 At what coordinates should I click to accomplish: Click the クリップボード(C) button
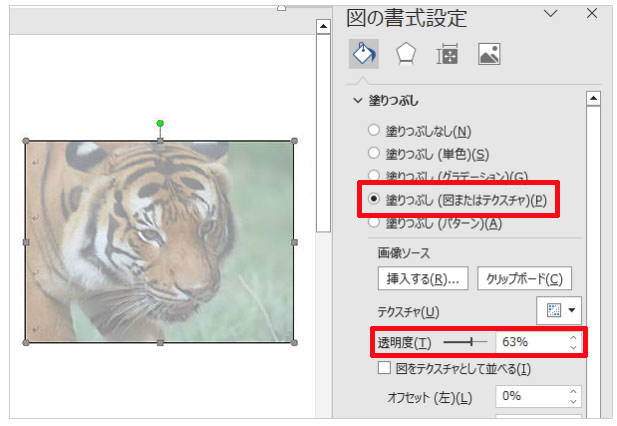pyautogui.click(x=524, y=278)
